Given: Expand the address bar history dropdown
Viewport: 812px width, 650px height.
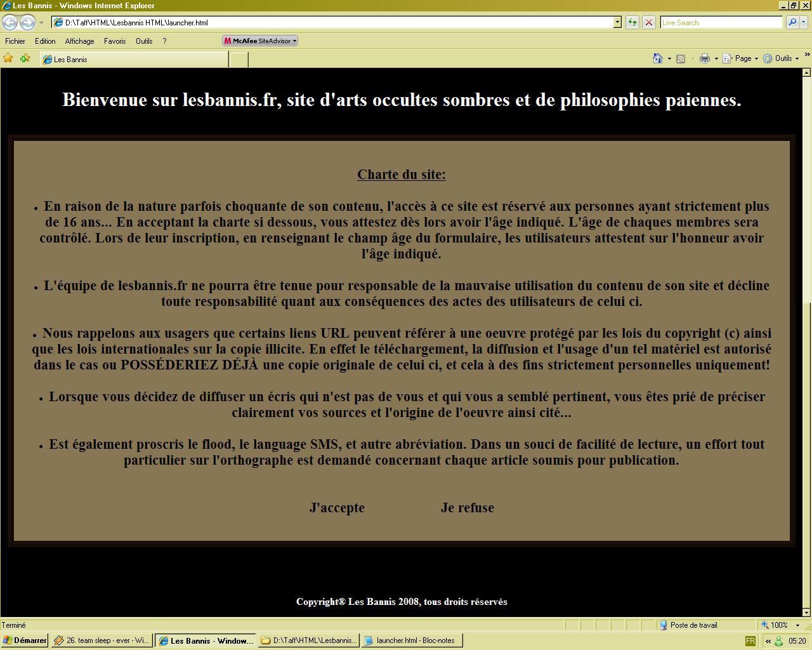Looking at the screenshot, I should [x=617, y=22].
